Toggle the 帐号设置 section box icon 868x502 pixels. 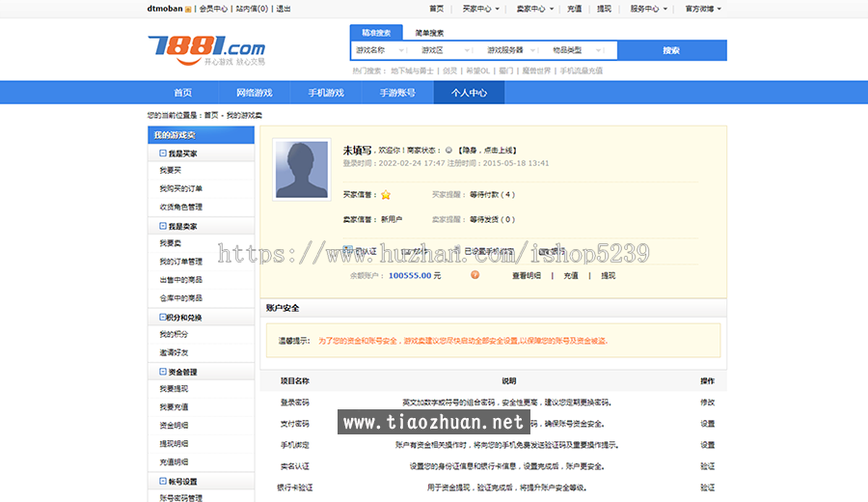163,481
